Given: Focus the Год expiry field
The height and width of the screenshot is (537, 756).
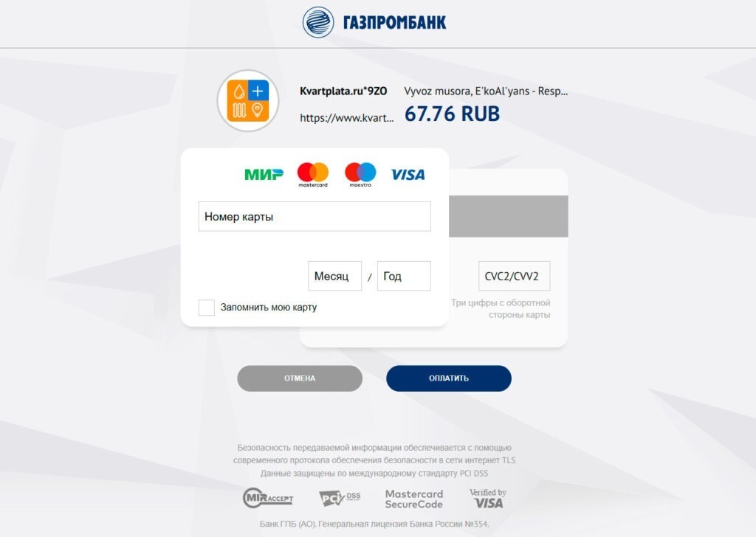Looking at the screenshot, I should coord(404,276).
